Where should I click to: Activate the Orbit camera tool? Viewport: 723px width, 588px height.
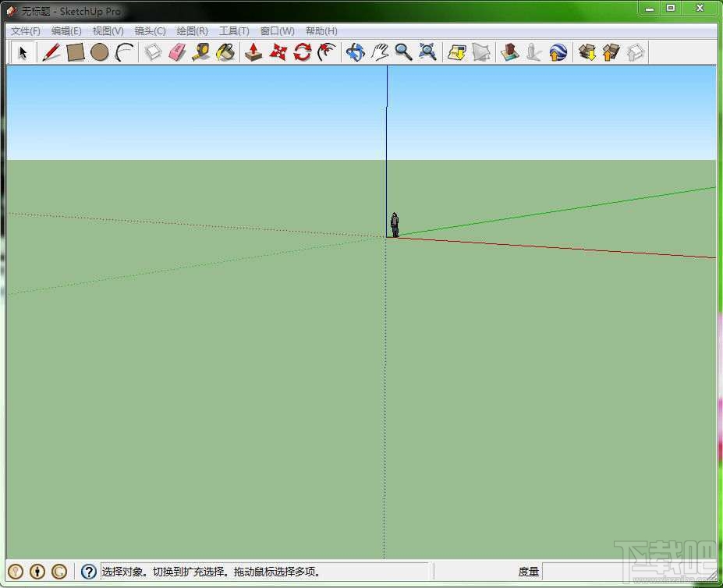(x=355, y=52)
